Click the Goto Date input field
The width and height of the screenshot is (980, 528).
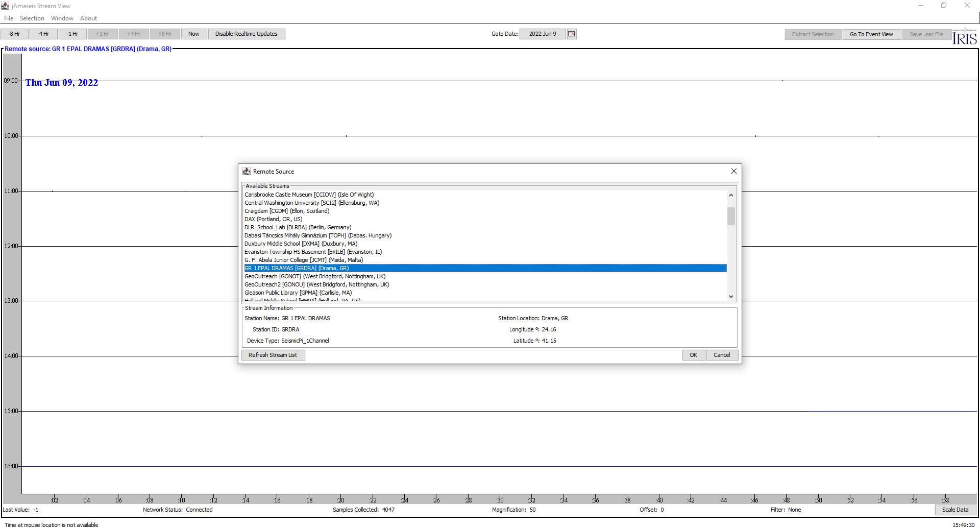542,34
